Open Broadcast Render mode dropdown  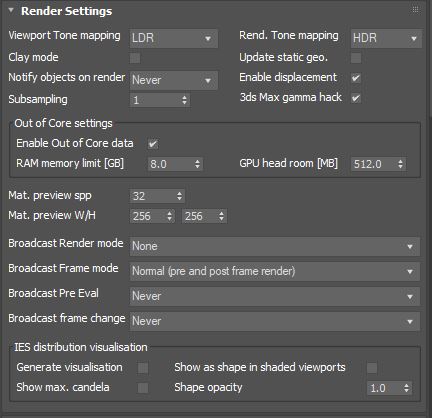[x=275, y=247]
